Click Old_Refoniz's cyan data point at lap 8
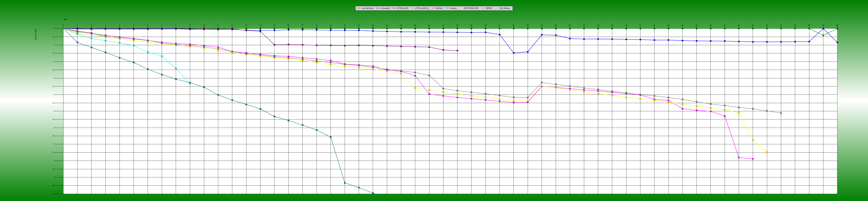 pos(176,68)
